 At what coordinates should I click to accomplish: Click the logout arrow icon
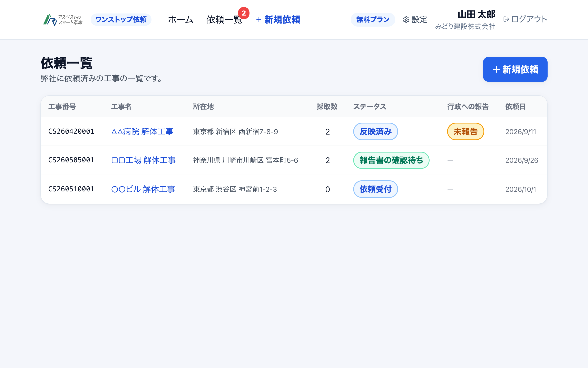pos(506,19)
